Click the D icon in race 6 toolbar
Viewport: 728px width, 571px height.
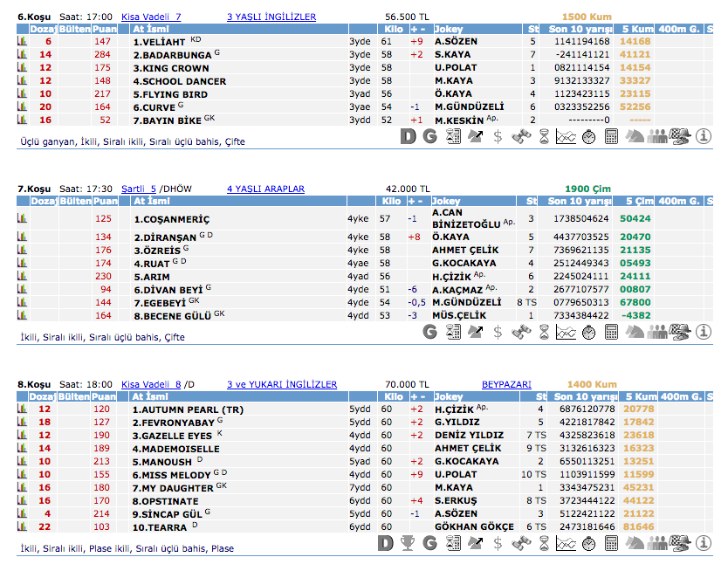pyautogui.click(x=409, y=136)
